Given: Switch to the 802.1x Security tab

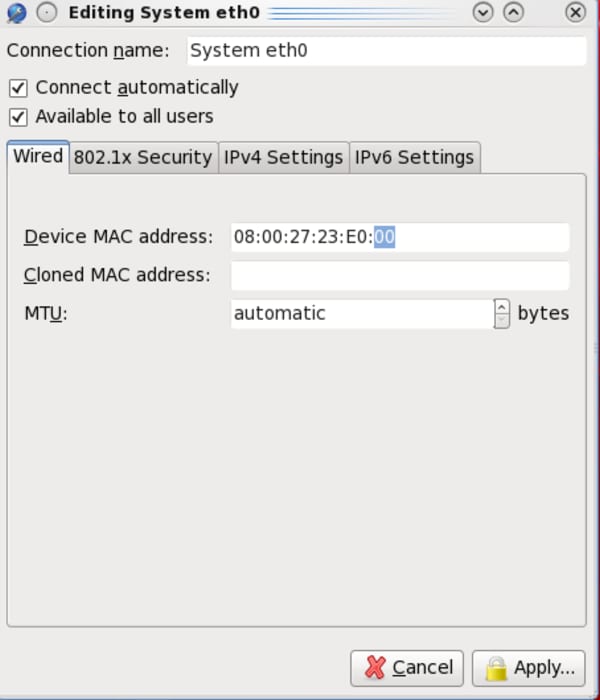Looking at the screenshot, I should click(143, 158).
